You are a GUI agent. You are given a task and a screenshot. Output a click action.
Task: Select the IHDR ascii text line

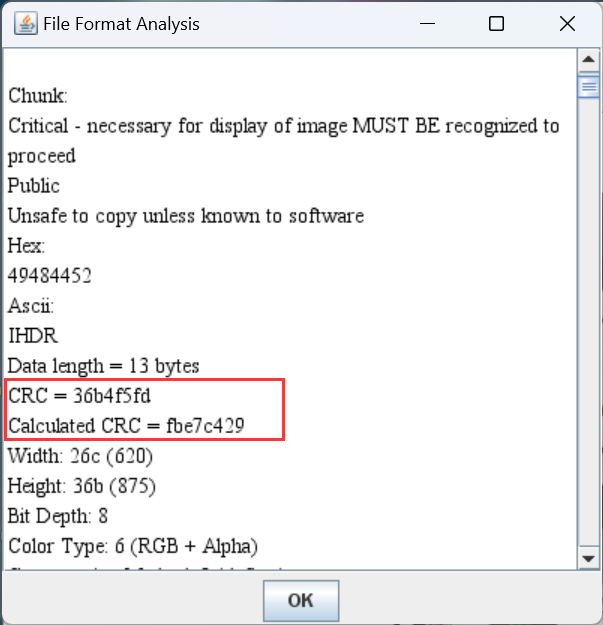[x=34, y=336]
